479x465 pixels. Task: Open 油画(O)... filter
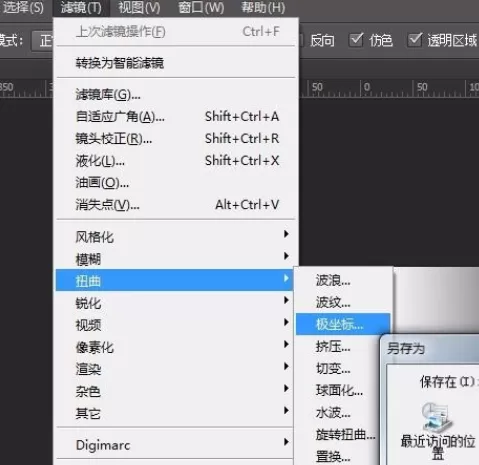point(176,183)
